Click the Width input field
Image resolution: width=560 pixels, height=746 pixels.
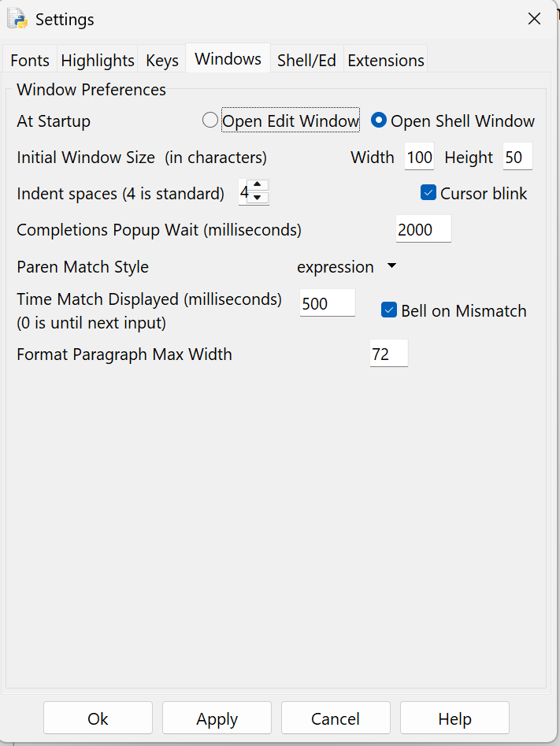click(419, 157)
